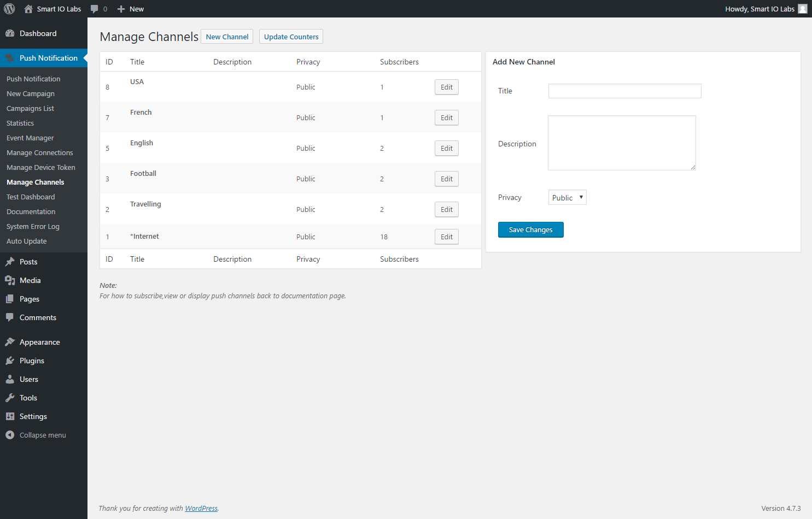This screenshot has height=519, width=812.
Task: Click the Plugins plug icon
Action: [x=10, y=361]
